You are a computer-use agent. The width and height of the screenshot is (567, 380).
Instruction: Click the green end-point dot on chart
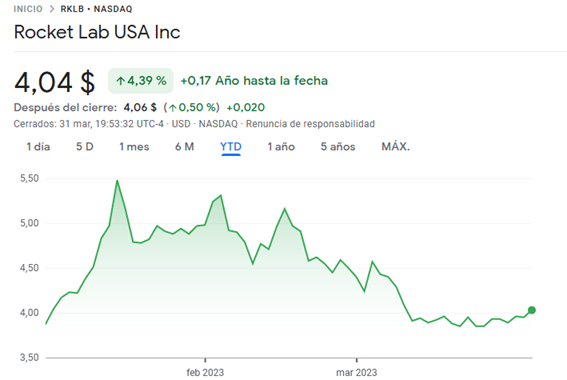pos(532,310)
